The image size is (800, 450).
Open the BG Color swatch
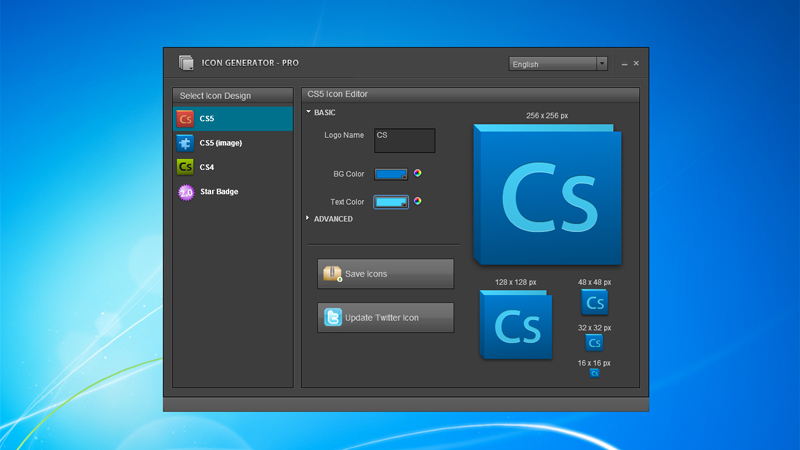pyautogui.click(x=391, y=174)
